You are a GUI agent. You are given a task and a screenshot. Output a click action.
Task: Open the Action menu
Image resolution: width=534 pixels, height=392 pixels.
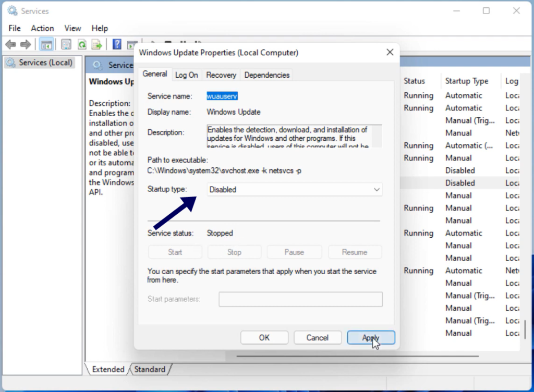(42, 28)
